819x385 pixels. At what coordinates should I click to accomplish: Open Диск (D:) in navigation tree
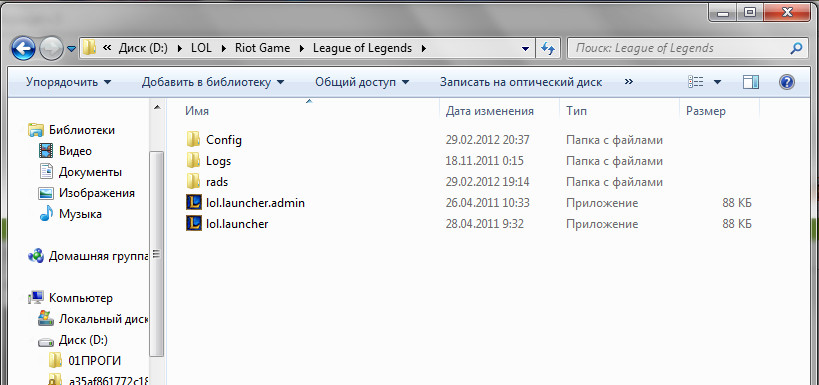pos(83,340)
